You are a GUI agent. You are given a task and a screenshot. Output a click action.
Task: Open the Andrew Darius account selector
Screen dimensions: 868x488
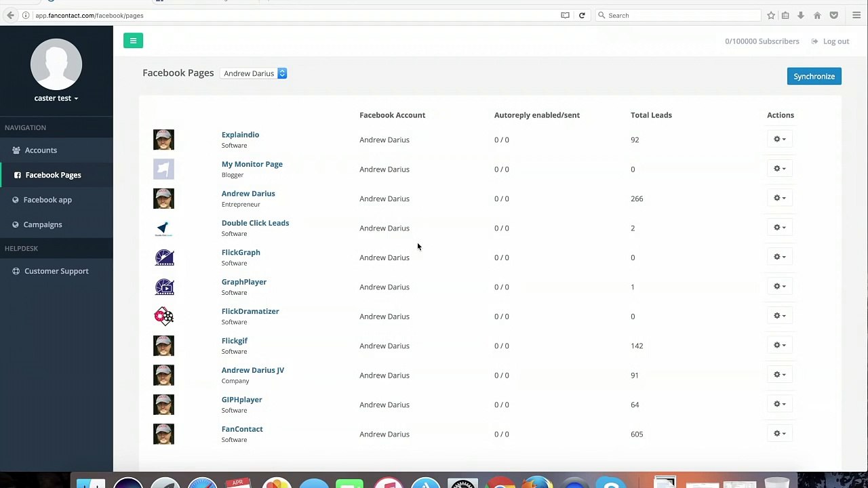pos(254,73)
